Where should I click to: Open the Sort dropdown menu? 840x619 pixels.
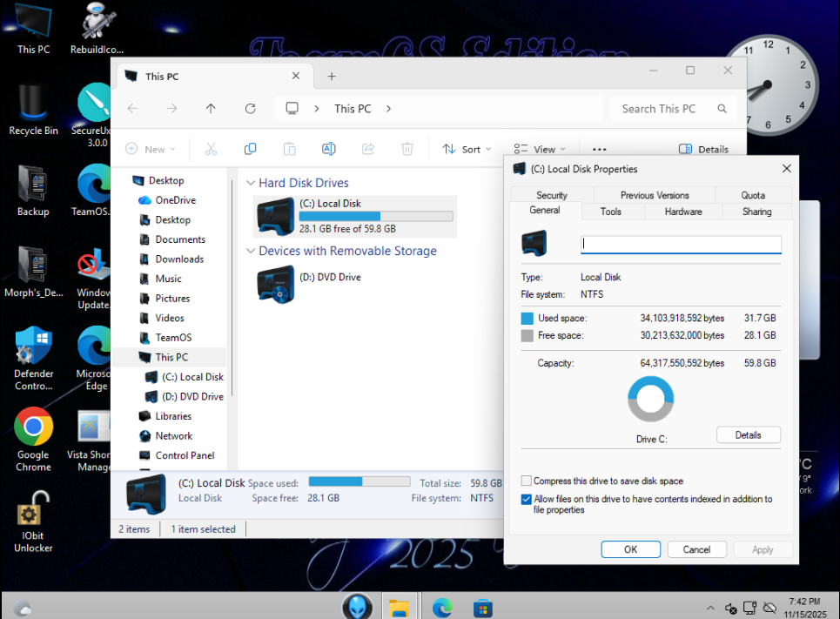click(467, 149)
